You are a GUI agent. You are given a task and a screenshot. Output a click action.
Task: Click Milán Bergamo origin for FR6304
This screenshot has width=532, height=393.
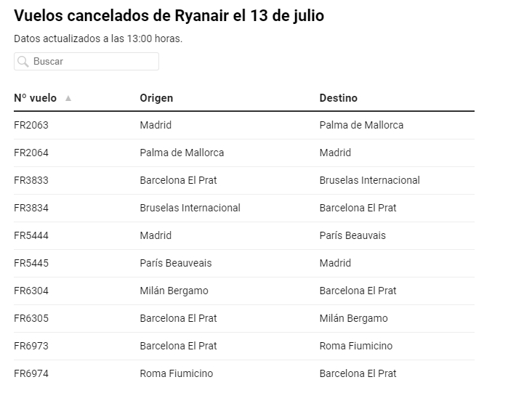(174, 291)
